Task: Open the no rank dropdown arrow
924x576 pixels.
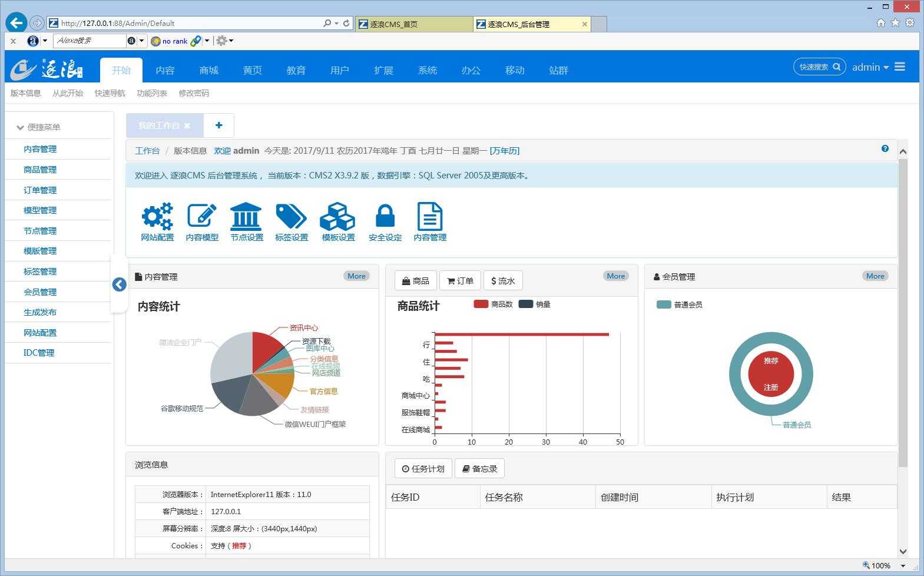Action: pyautogui.click(x=207, y=41)
